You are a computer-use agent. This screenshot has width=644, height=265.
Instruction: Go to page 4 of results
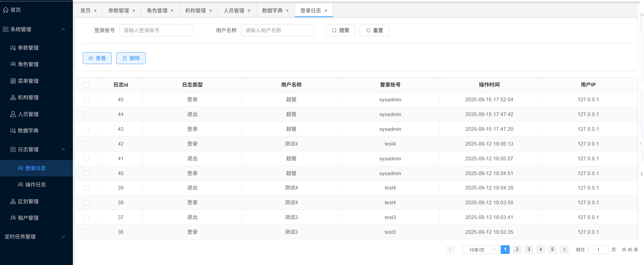[541, 250]
